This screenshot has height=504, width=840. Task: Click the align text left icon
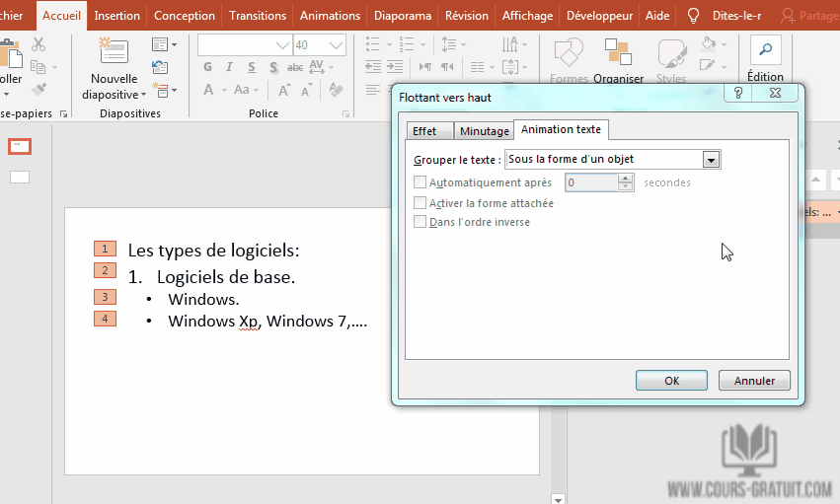(x=373, y=90)
